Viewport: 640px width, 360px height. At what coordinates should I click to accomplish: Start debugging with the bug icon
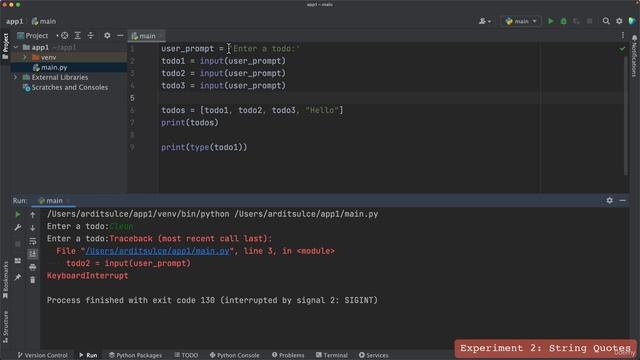point(564,21)
